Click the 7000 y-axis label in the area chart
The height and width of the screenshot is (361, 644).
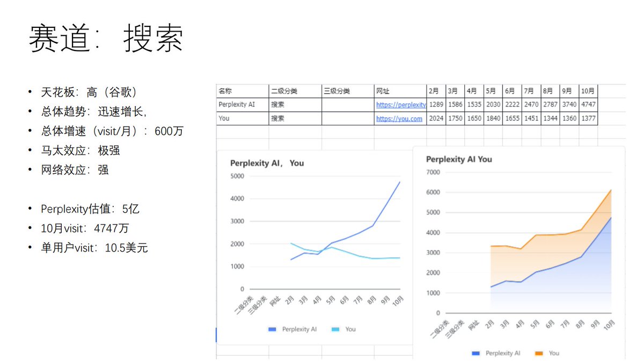(433, 172)
